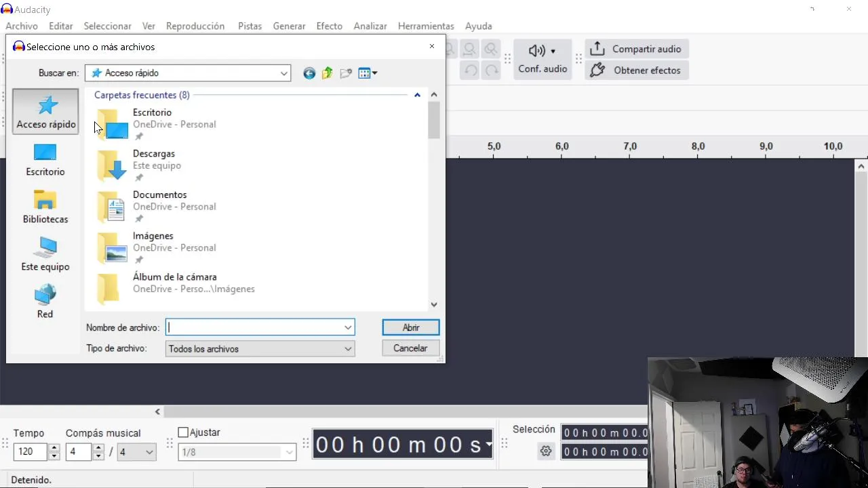Open selection toolbar gear settings

pyautogui.click(x=546, y=451)
